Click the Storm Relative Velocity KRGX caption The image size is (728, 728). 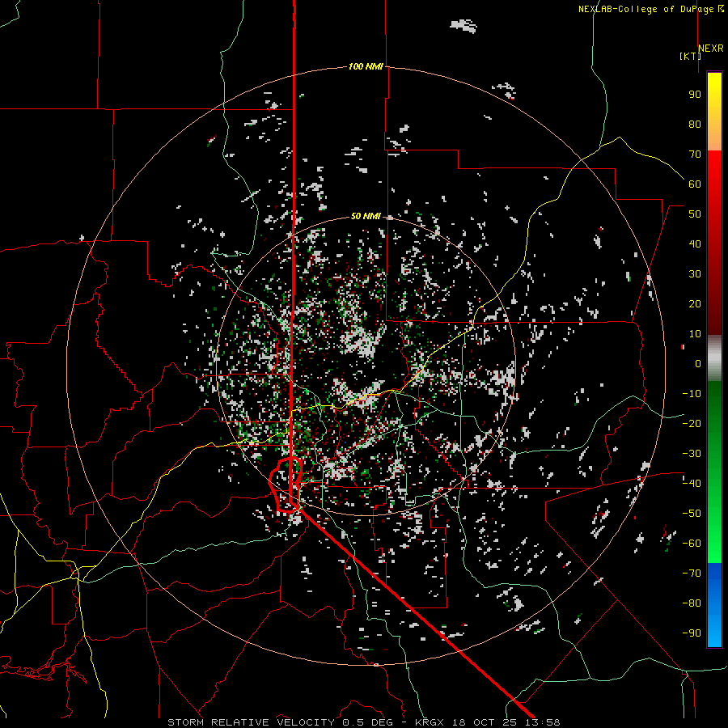click(363, 722)
